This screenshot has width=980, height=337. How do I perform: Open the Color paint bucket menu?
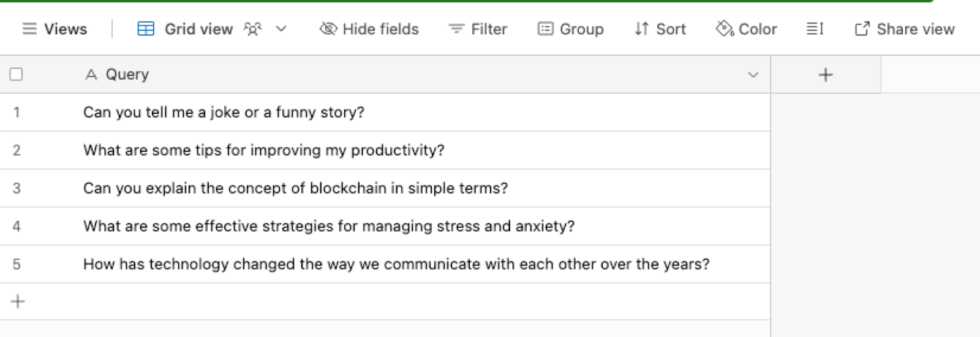click(x=746, y=29)
